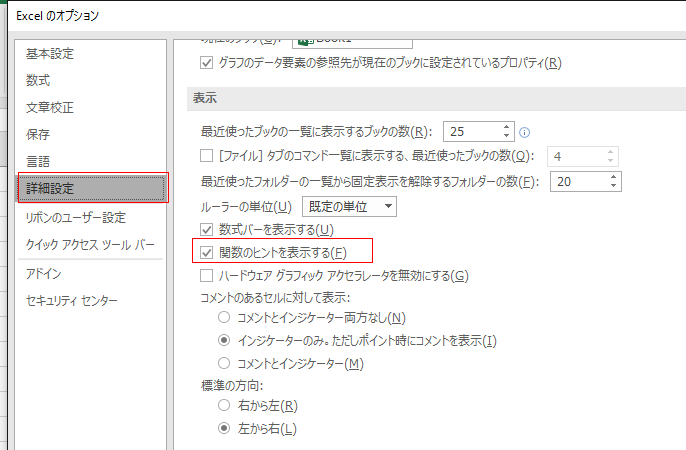This screenshot has width=686, height=450.
Task: Open the 言語 settings category
Action: point(38,161)
